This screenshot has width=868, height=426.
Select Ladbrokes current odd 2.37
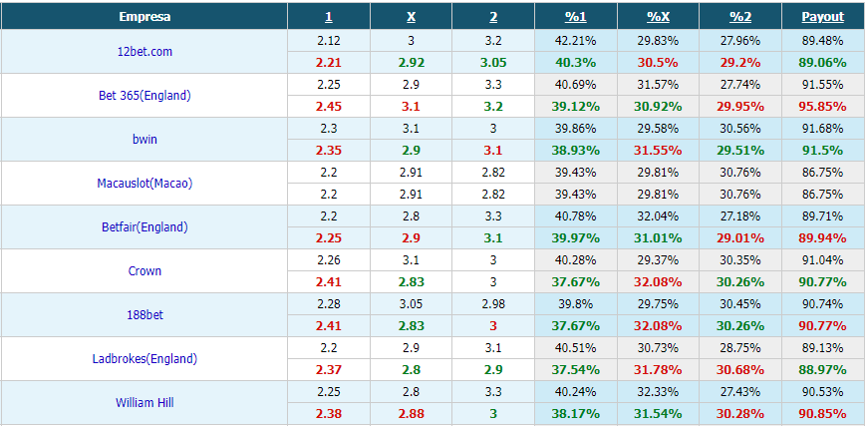329,369
